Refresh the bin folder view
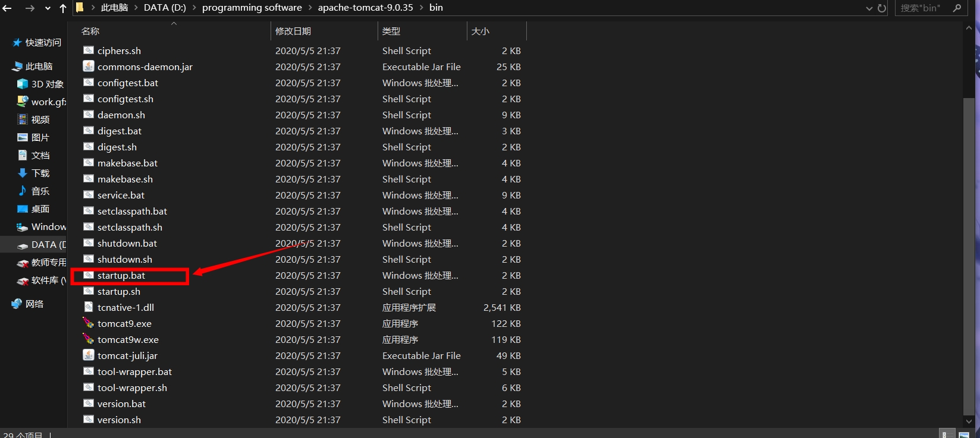 pyautogui.click(x=882, y=8)
